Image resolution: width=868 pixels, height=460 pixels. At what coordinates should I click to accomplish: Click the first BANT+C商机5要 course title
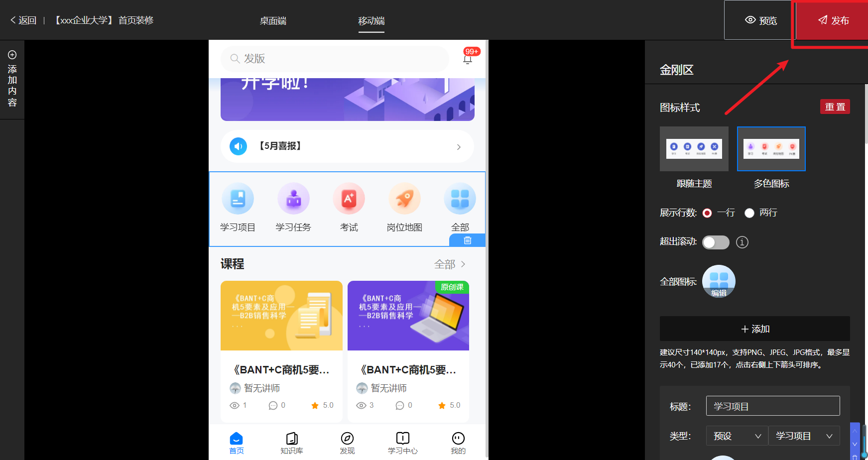coord(281,370)
